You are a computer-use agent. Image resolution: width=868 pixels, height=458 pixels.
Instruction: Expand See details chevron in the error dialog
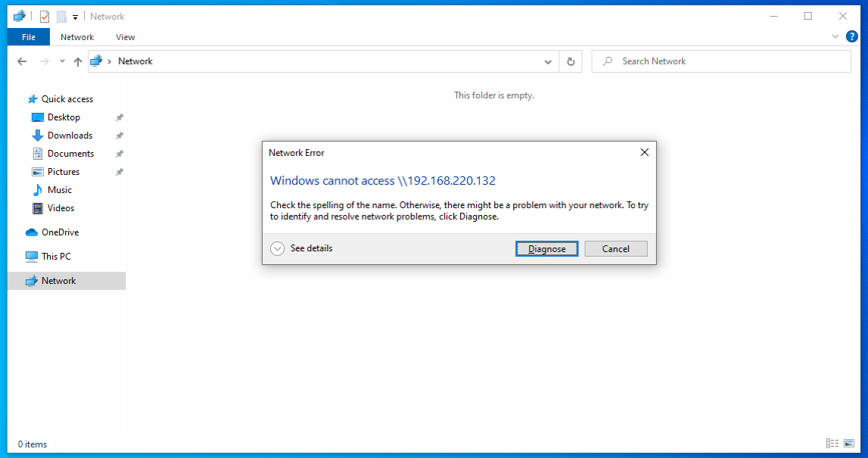(277, 248)
